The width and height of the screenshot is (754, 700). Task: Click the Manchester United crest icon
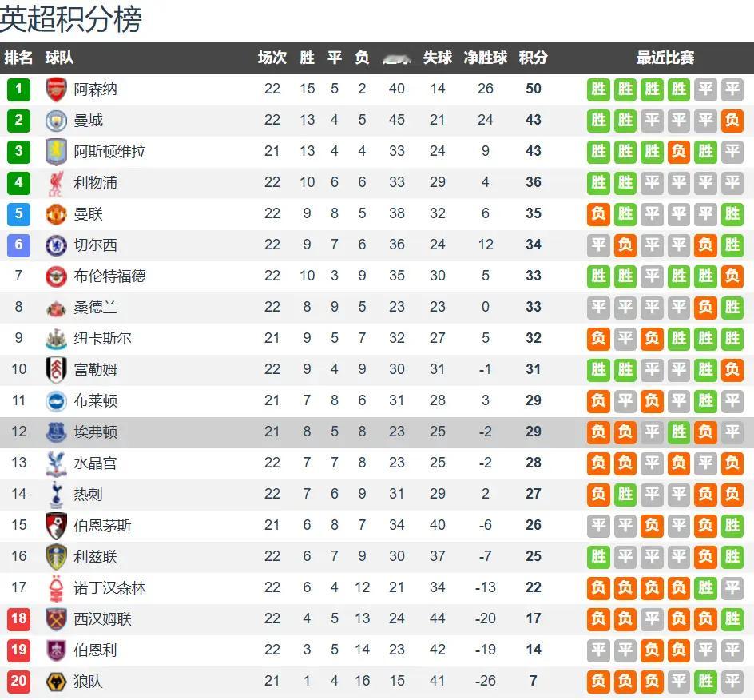click(56, 214)
